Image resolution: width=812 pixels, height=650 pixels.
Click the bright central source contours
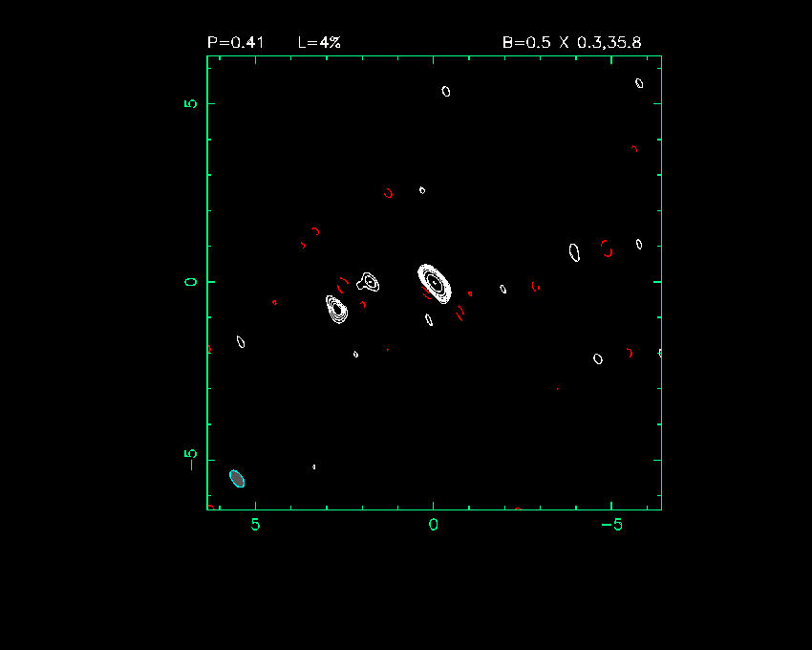[435, 284]
